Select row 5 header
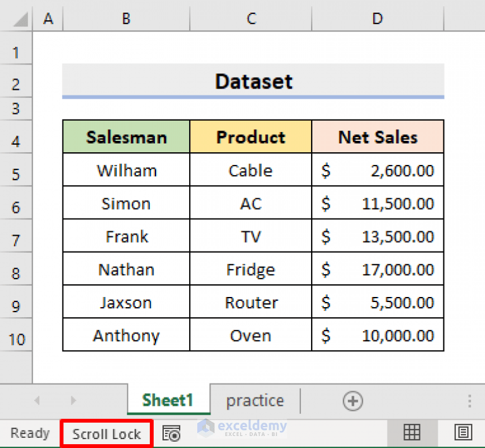 pyautogui.click(x=16, y=170)
